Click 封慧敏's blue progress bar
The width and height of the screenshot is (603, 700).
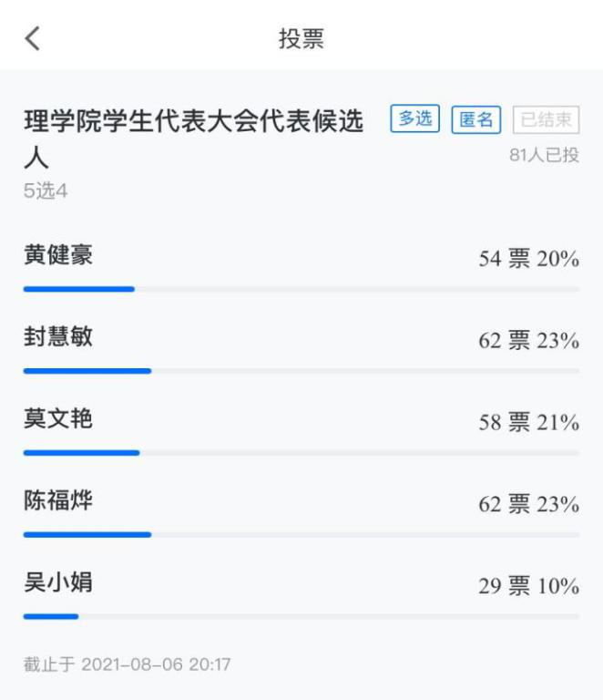tap(87, 371)
